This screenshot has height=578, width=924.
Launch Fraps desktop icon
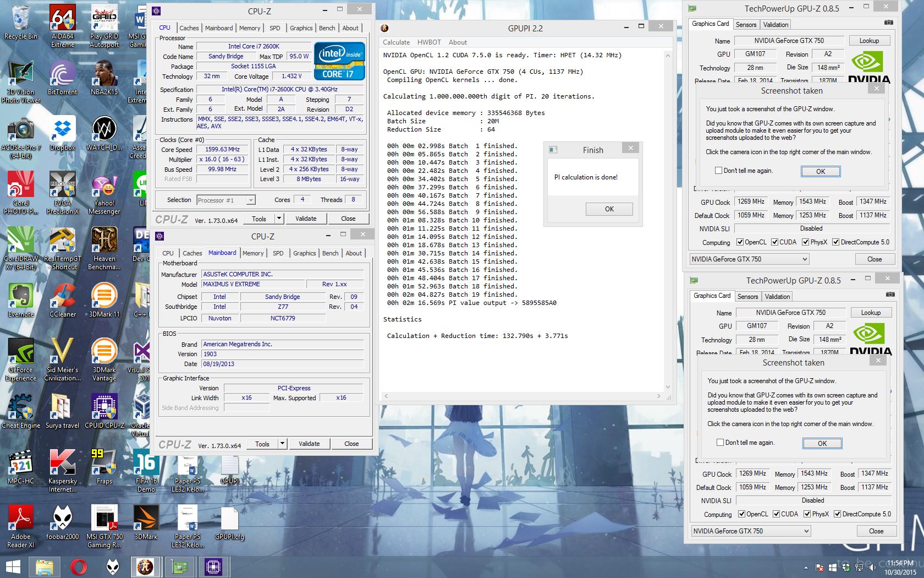104,467
